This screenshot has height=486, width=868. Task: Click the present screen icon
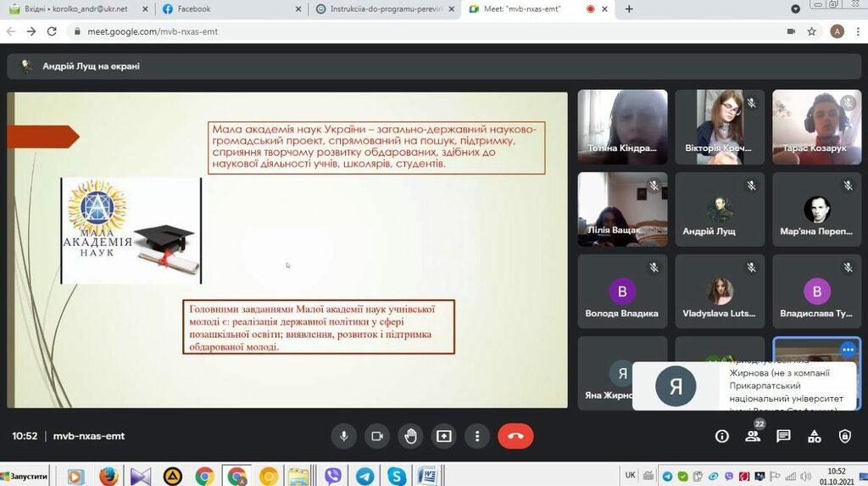444,436
